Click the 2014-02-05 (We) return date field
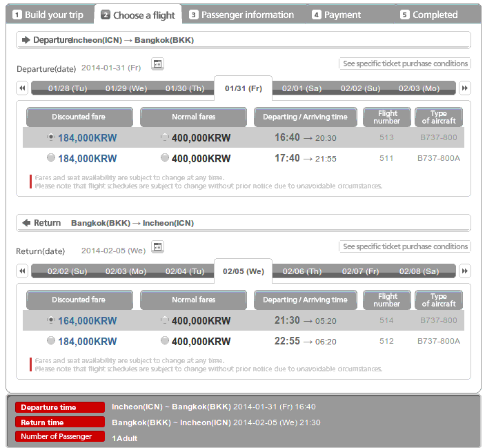This screenshot has height=448, width=485. 113,251
